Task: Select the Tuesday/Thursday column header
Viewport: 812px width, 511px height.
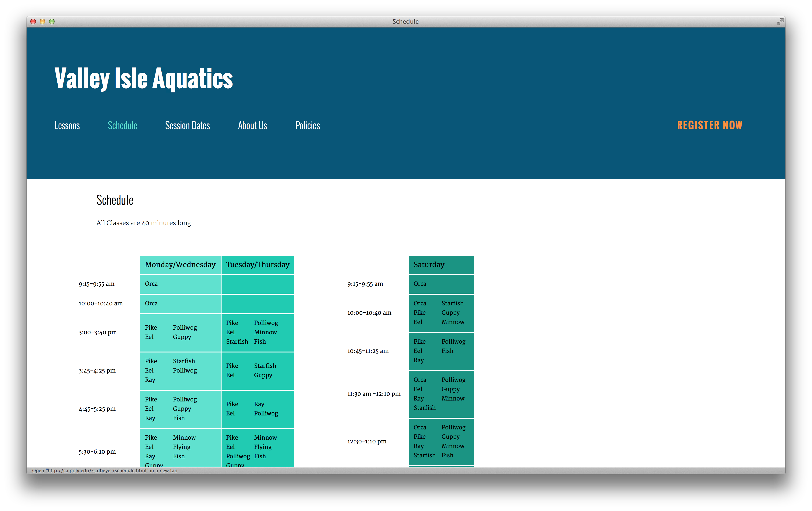Action: 258,265
